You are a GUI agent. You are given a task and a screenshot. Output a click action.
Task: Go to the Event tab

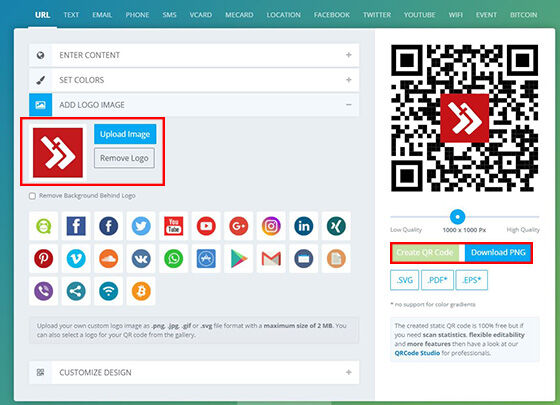click(486, 15)
